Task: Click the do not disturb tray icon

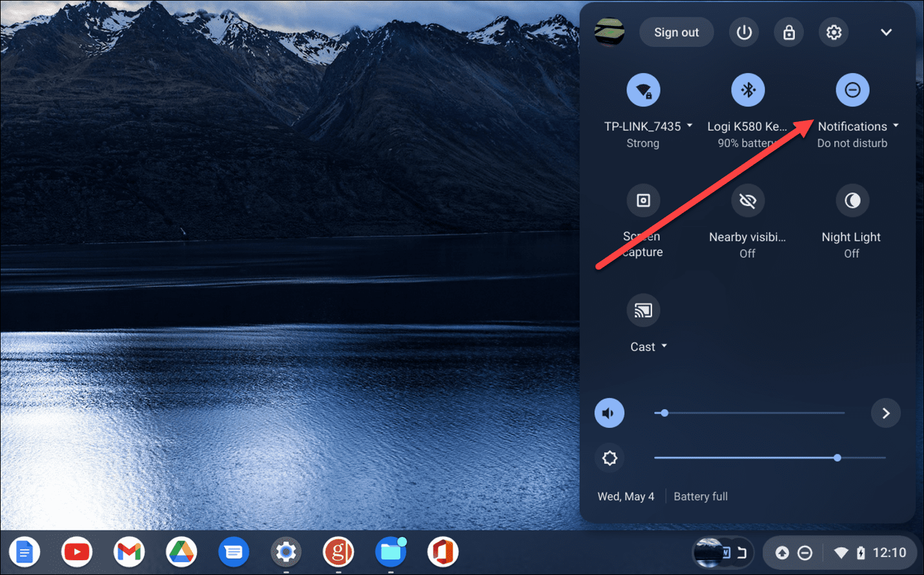Action: [805, 553]
